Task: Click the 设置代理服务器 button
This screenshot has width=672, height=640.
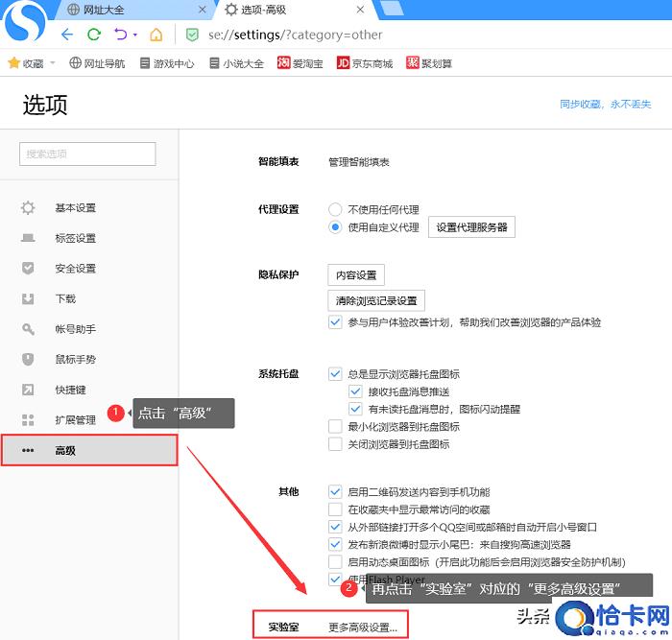Action: (471, 227)
